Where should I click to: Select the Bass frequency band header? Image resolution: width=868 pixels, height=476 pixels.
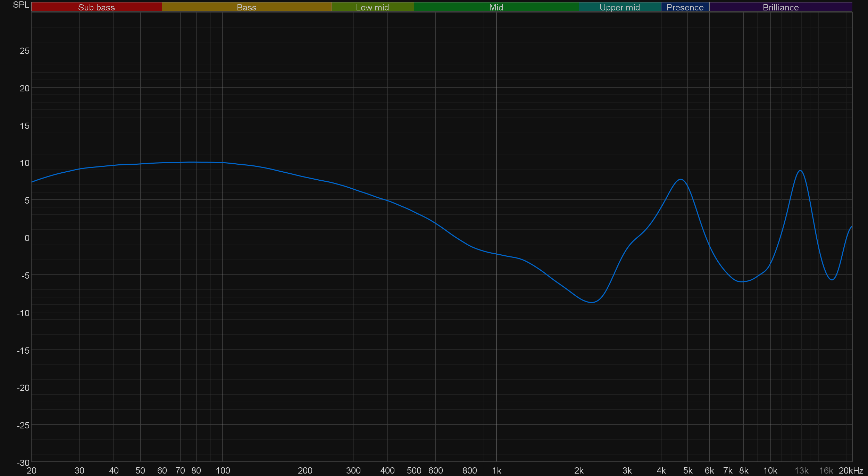click(247, 7)
